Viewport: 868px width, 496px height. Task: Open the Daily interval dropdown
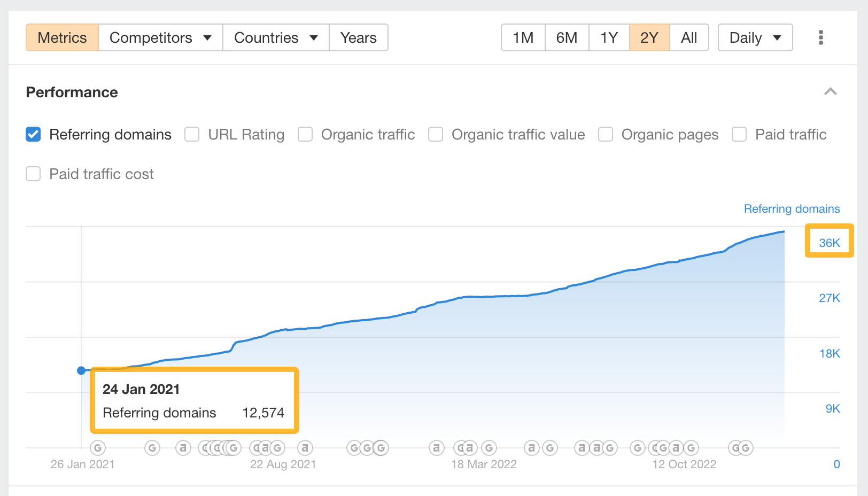[x=755, y=37]
